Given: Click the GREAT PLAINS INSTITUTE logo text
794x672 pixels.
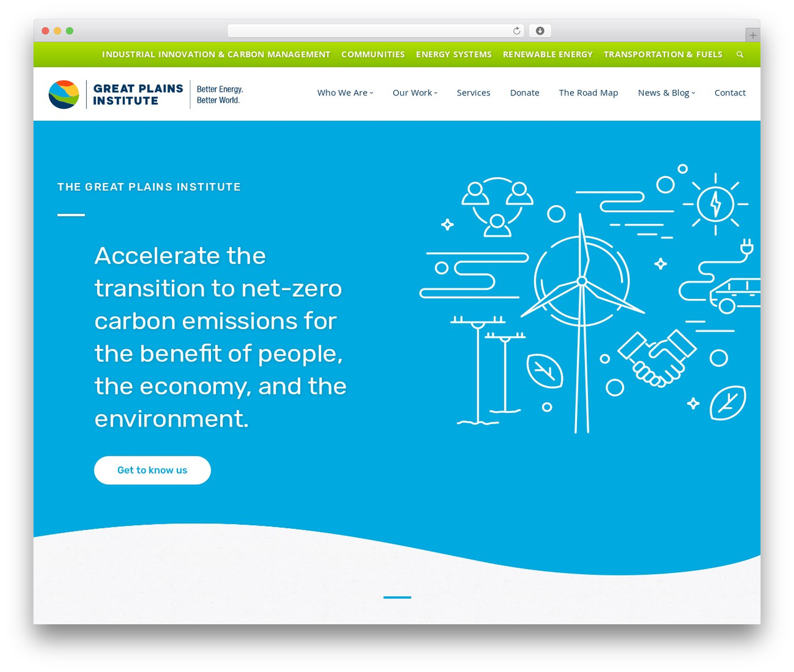Looking at the screenshot, I should pos(138,95).
